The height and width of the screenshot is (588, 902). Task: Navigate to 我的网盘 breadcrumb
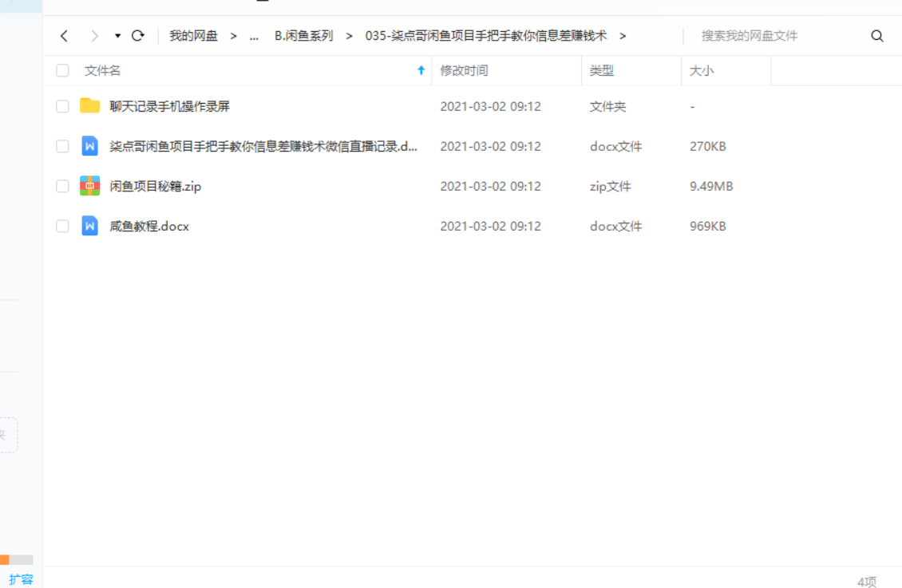point(193,36)
